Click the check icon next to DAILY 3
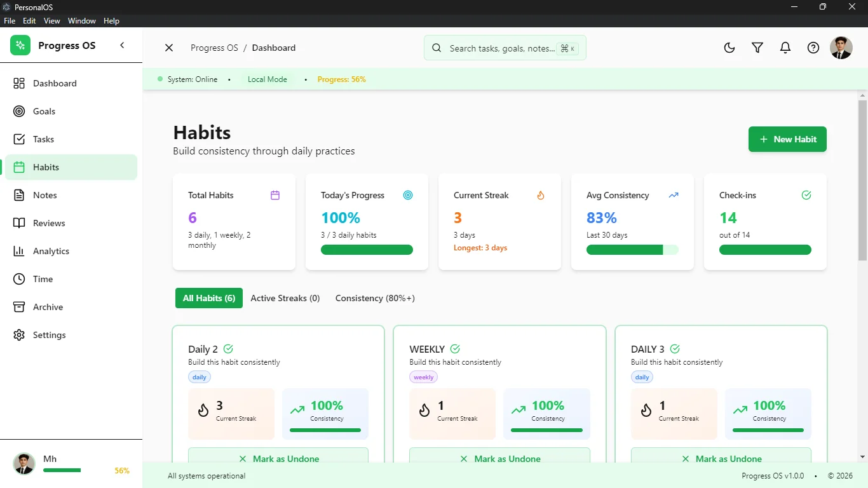The image size is (868, 488). [675, 349]
